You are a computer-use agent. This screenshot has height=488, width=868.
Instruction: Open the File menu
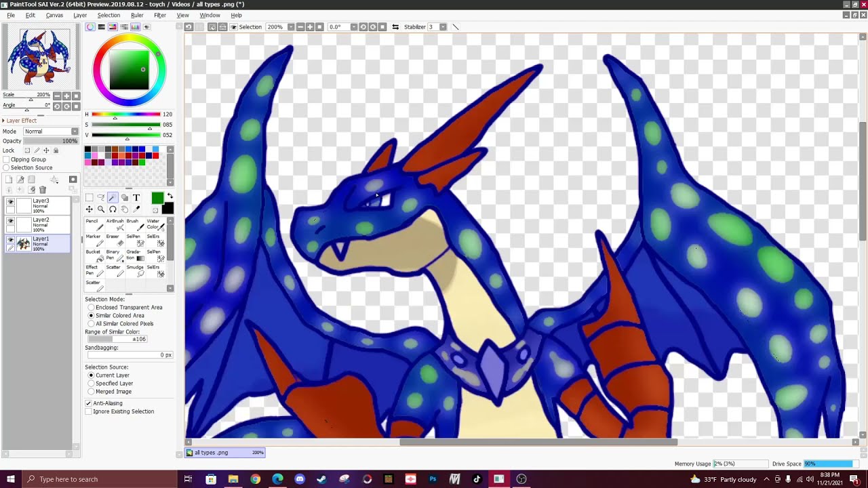tap(11, 15)
